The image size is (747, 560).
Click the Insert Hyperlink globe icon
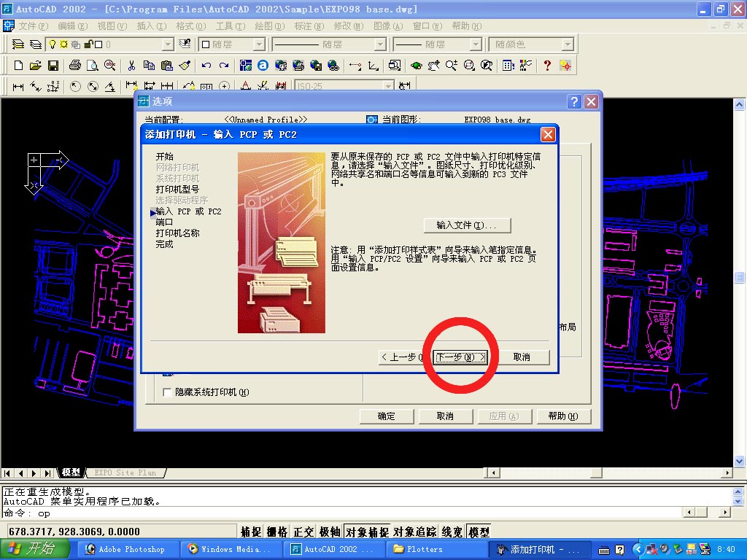333,66
